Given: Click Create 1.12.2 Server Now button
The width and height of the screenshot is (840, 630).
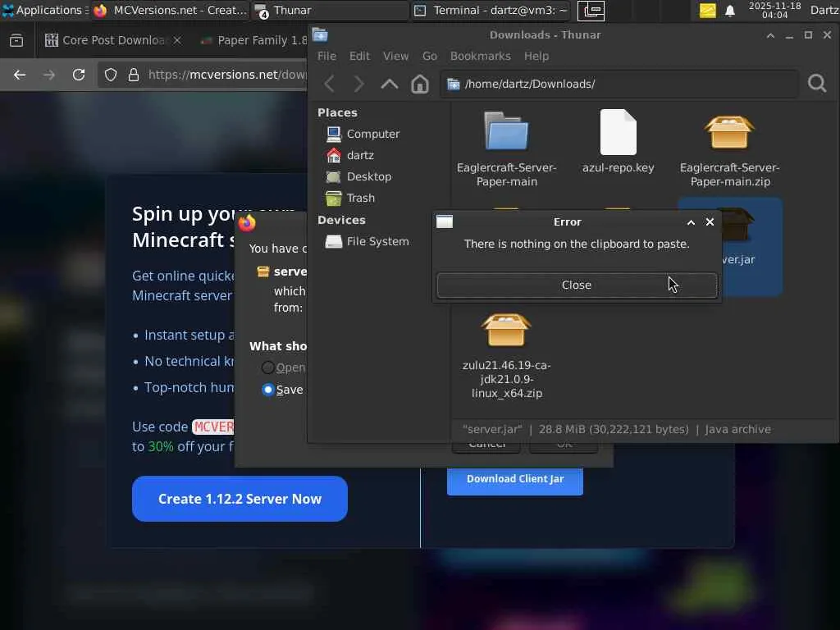Looking at the screenshot, I should (x=240, y=499).
